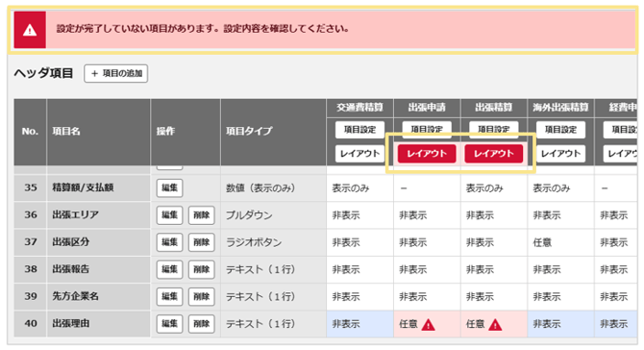Screen dimensions: 644x350
Task: Open 項目設定 for 交通費精算
Action: (x=359, y=130)
